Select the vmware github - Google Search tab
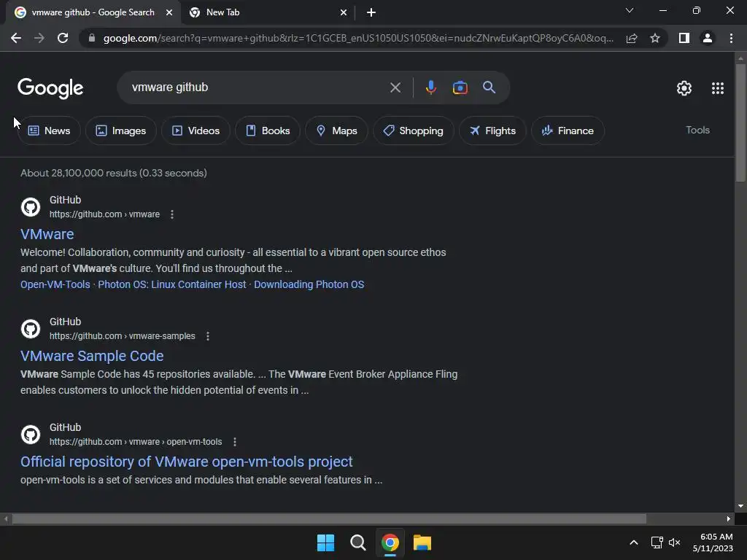 point(93,12)
